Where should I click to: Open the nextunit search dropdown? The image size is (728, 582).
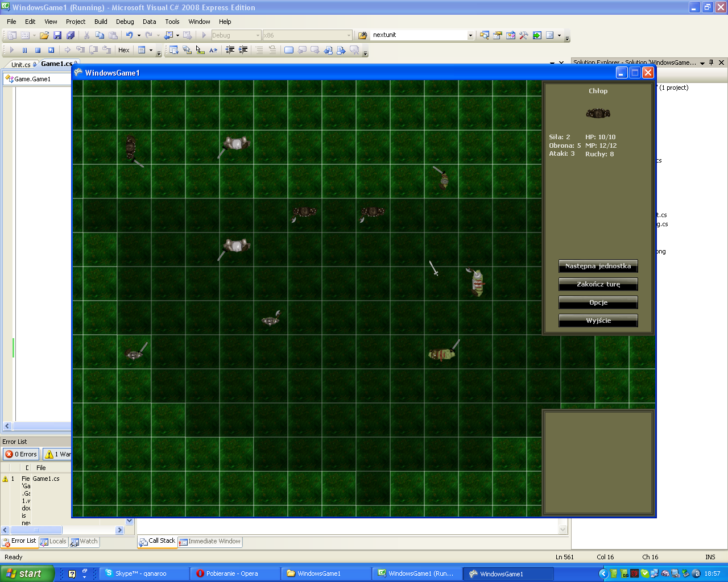pos(470,35)
